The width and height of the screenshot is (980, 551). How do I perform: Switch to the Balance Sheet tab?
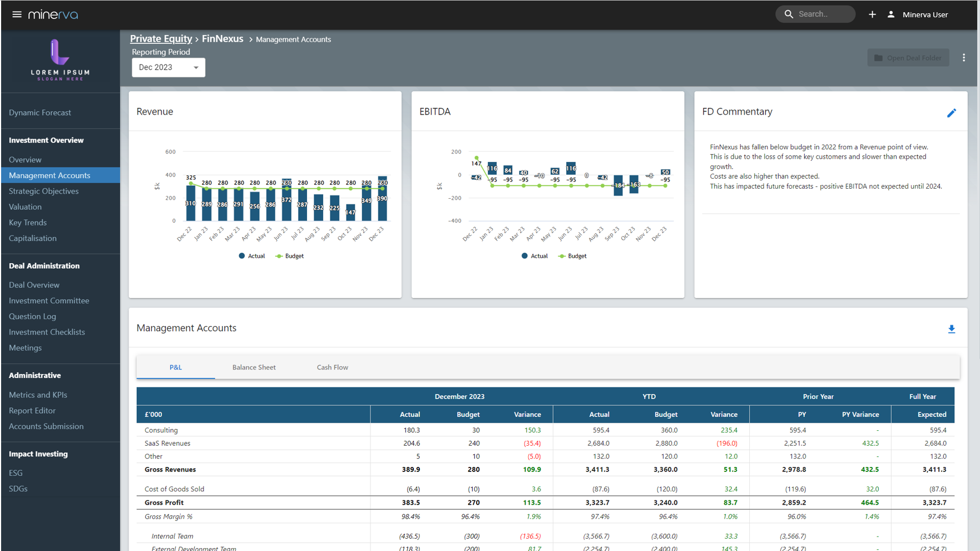[x=254, y=367]
